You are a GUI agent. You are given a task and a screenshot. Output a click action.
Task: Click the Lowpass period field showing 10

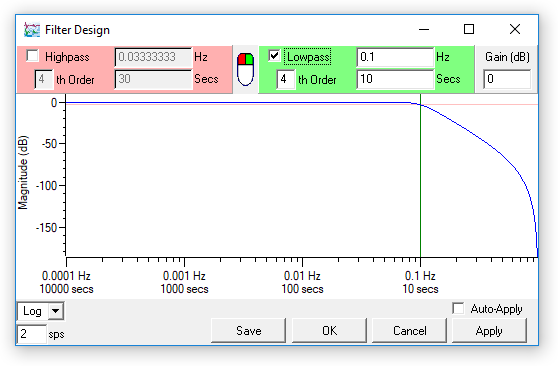tap(395, 79)
